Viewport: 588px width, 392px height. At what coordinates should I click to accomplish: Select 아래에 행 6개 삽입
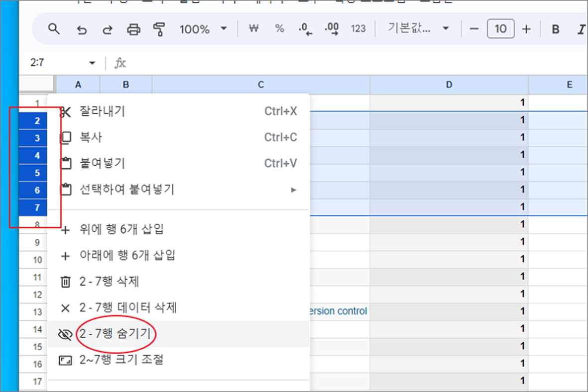tap(179, 255)
